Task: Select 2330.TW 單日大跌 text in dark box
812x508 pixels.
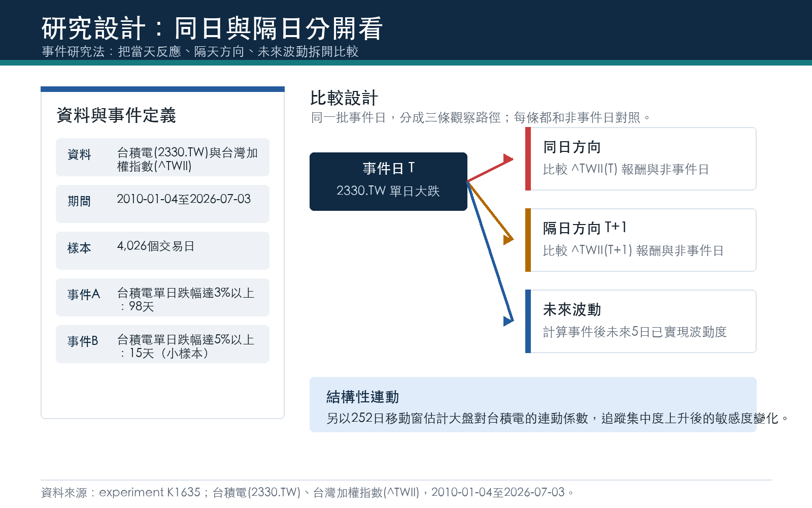Action: tap(388, 191)
